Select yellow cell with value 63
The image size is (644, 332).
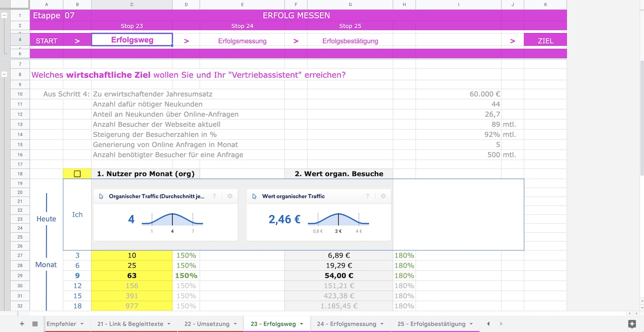132,276
